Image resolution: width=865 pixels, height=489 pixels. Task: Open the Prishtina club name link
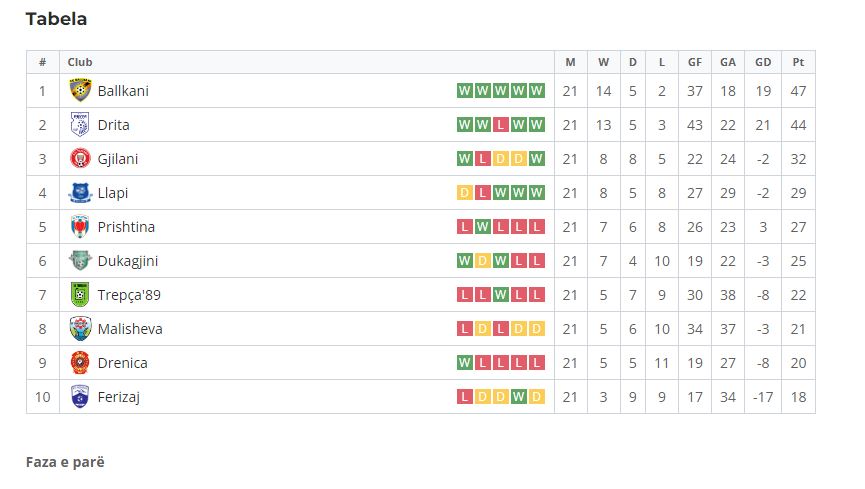pyautogui.click(x=126, y=227)
